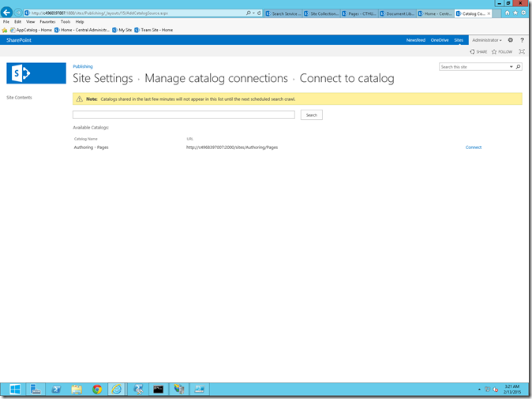This screenshot has width=532, height=399.
Task: Open the File menu
Action: (x=6, y=22)
